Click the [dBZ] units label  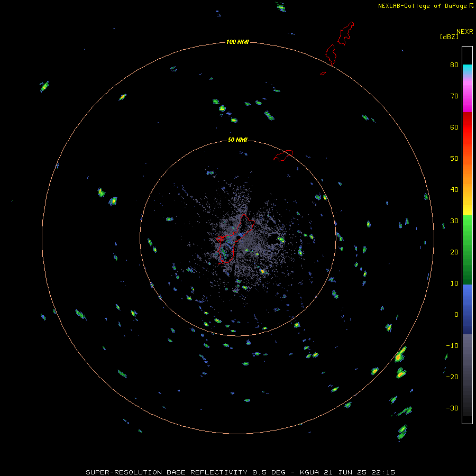[449, 37]
